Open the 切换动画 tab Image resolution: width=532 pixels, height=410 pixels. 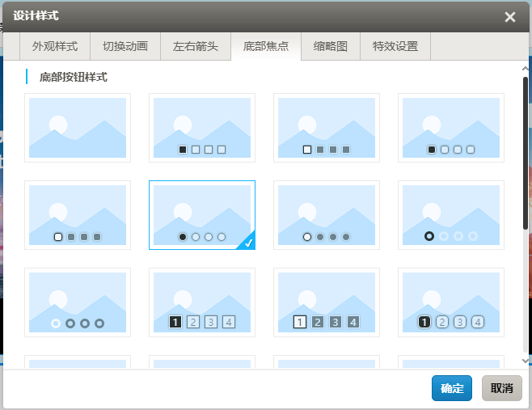tap(125, 47)
